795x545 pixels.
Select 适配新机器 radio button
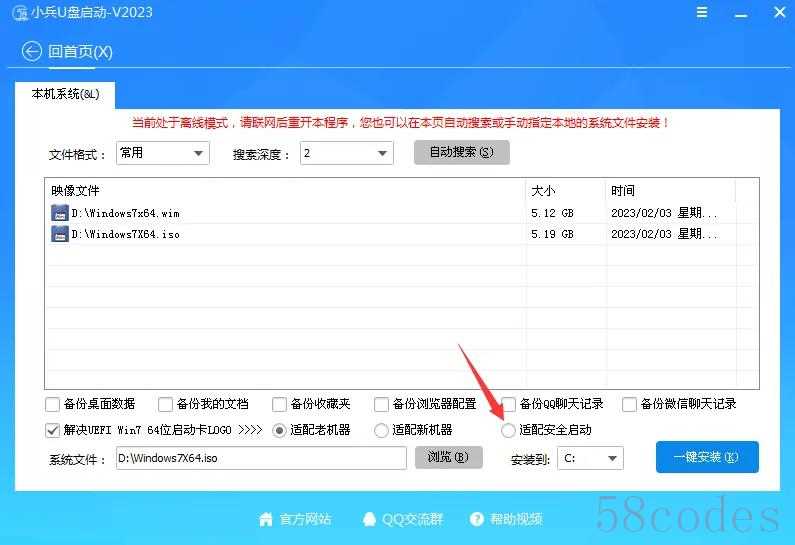point(381,430)
